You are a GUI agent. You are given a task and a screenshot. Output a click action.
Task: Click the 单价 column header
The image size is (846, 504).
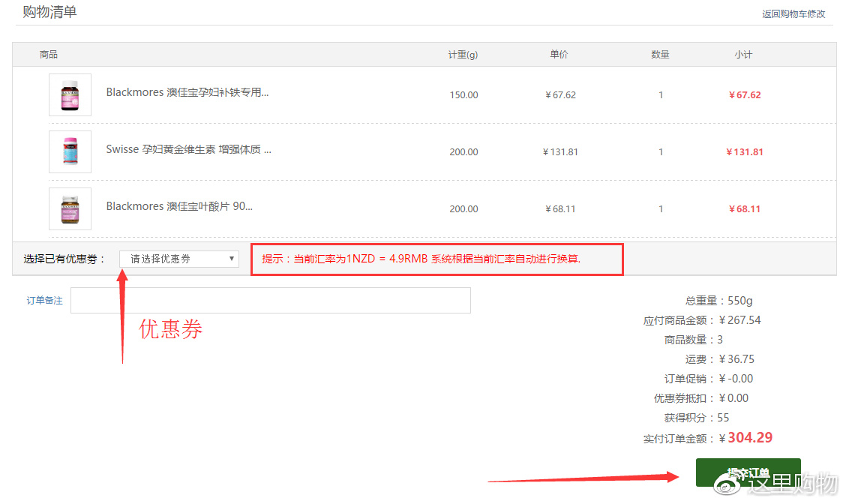pos(559,55)
